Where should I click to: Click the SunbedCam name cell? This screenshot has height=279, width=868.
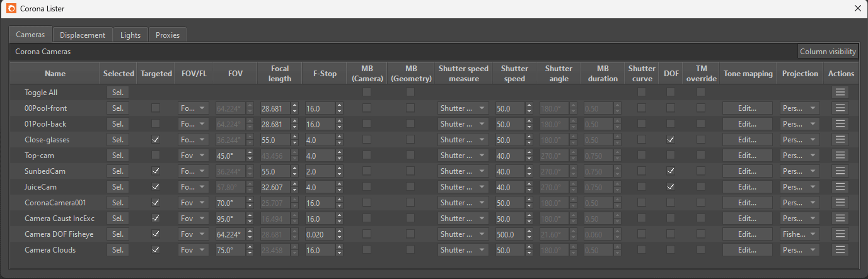[55, 171]
